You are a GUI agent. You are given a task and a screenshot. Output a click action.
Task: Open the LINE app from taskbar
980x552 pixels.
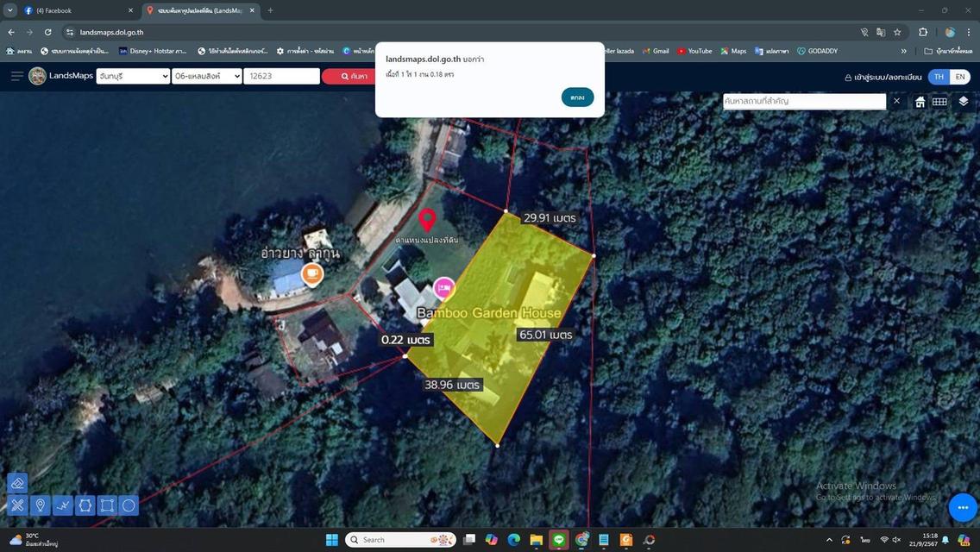559,540
